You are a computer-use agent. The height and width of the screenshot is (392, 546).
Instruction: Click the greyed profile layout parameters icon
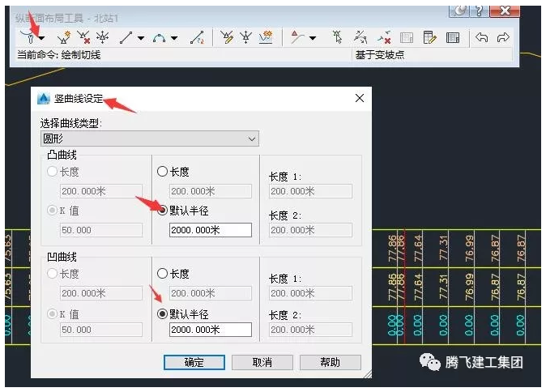point(407,37)
